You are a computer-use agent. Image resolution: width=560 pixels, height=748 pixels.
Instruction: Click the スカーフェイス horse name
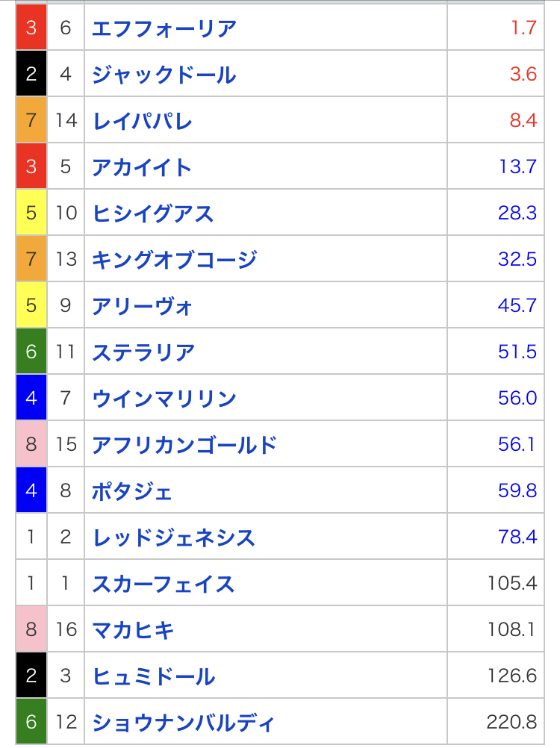coord(164,584)
